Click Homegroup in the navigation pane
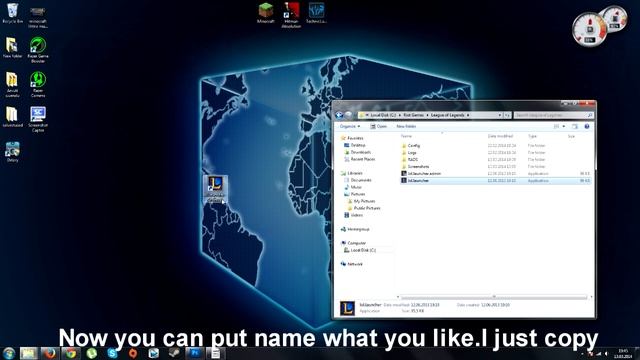This screenshot has width=640, height=360. (x=358, y=230)
